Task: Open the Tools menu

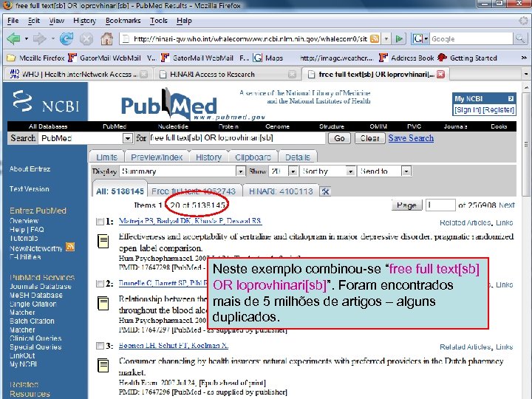Action: 159,21
